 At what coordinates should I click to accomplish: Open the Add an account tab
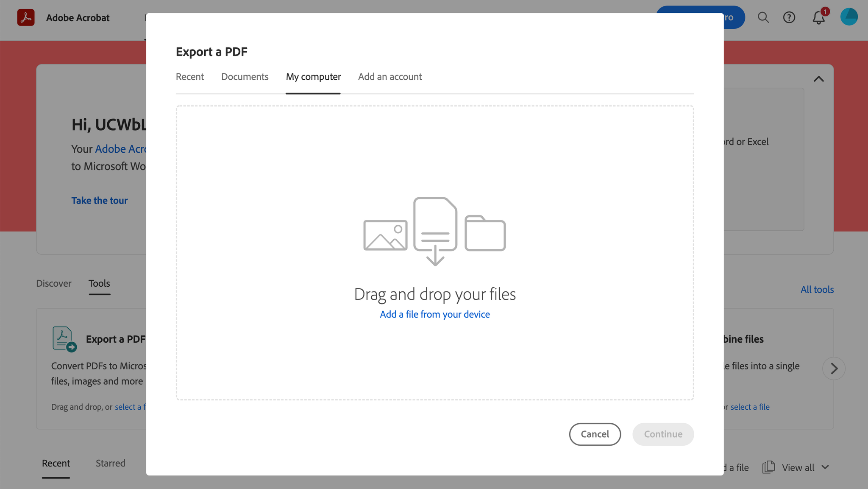(x=390, y=77)
